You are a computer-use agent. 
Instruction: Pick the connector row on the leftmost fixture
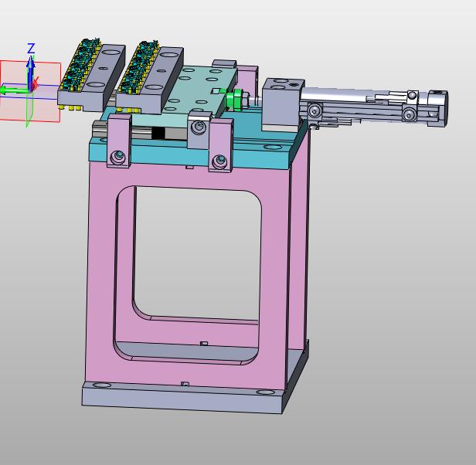coord(81,65)
